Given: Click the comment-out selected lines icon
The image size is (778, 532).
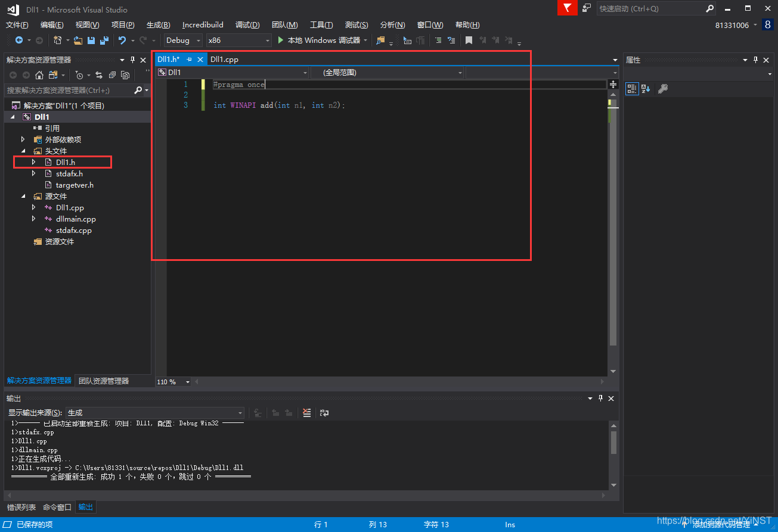Looking at the screenshot, I should pos(438,41).
